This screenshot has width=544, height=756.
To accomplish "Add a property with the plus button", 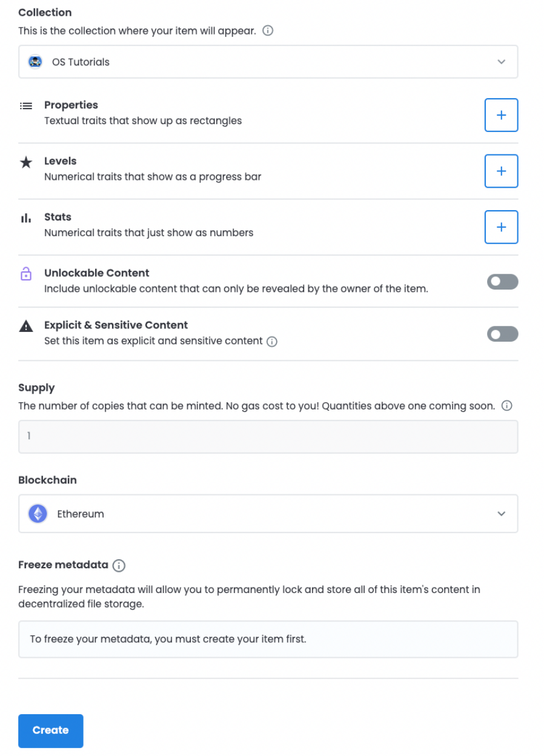I will pos(501,115).
